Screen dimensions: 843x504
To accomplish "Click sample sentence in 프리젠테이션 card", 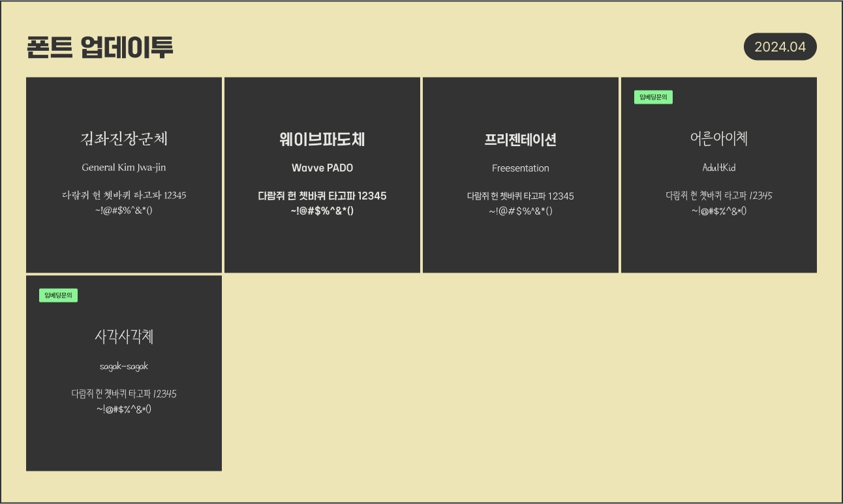I will 521,196.
